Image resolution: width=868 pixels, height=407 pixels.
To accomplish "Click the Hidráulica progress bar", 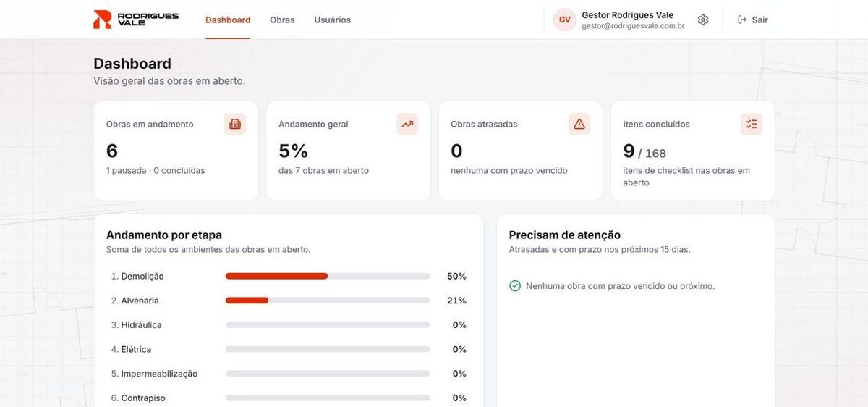I will (328, 325).
